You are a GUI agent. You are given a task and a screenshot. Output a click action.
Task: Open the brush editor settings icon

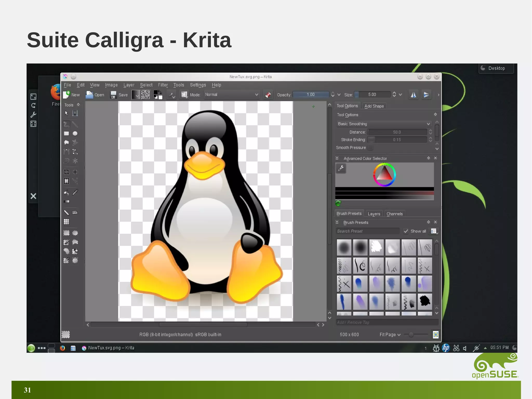click(x=184, y=95)
